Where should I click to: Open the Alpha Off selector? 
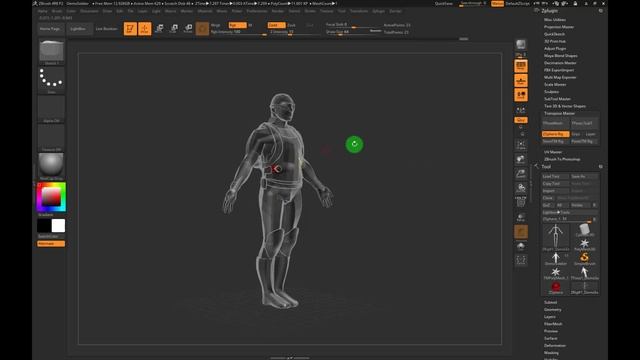pyautogui.click(x=51, y=109)
